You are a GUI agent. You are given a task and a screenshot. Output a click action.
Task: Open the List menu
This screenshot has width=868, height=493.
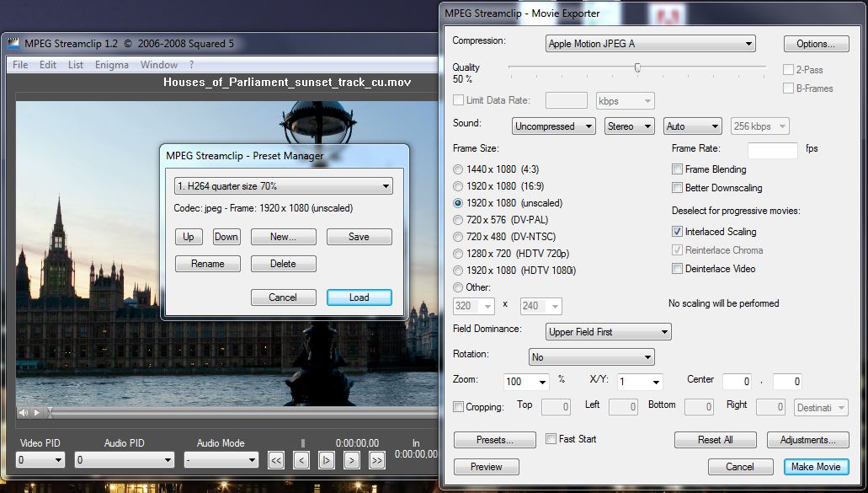(76, 65)
